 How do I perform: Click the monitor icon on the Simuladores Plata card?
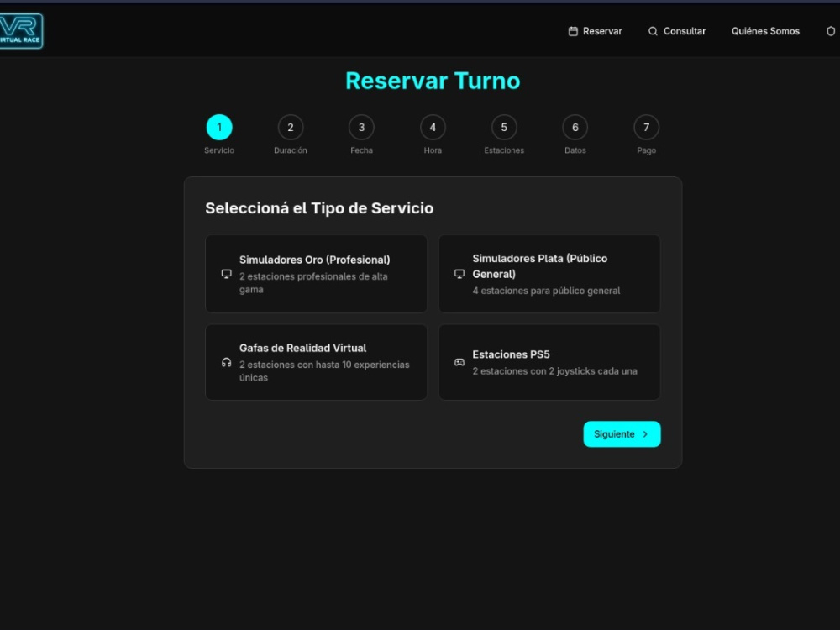pyautogui.click(x=459, y=274)
